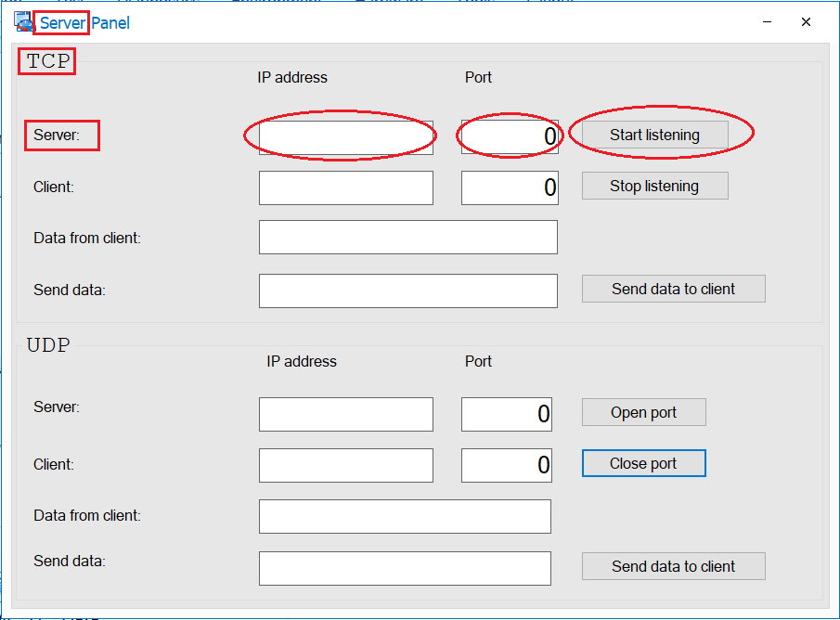
Task: Click the Server Panel application icon
Action: [x=21, y=21]
